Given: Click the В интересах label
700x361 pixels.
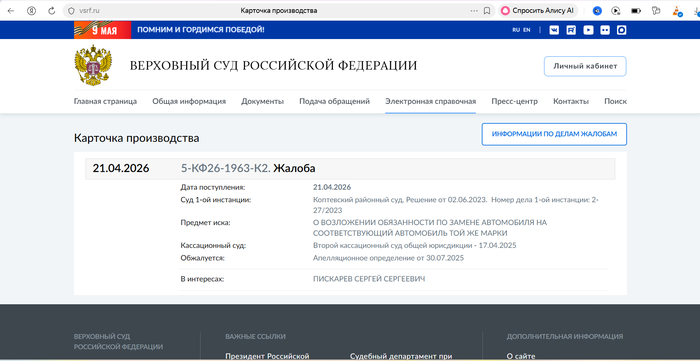Looking at the screenshot, I should 202,279.
